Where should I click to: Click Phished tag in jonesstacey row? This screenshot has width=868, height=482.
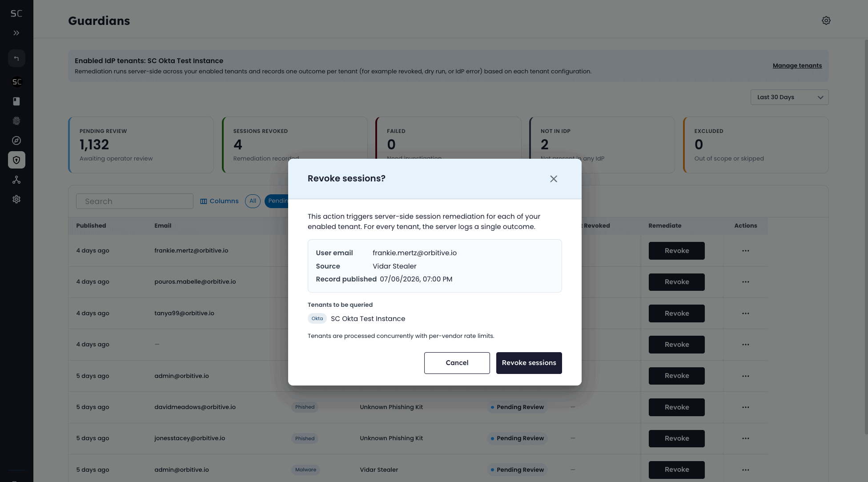tap(305, 438)
